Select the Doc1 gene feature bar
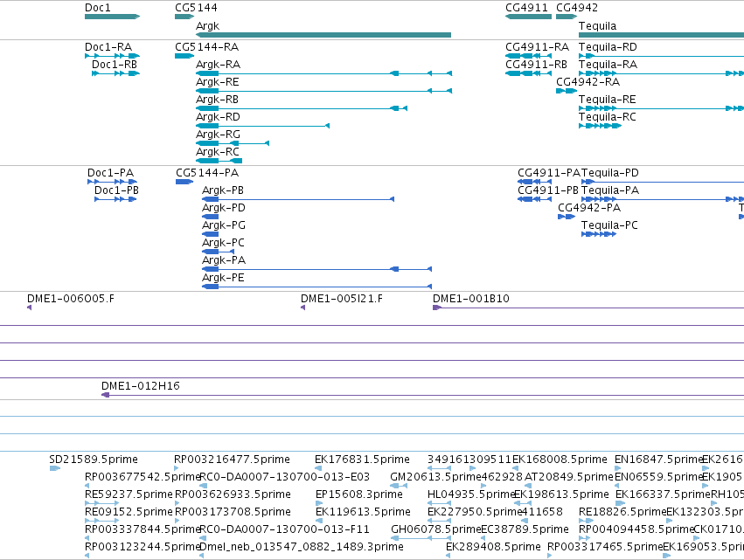This screenshot has width=744, height=560. 113,17
